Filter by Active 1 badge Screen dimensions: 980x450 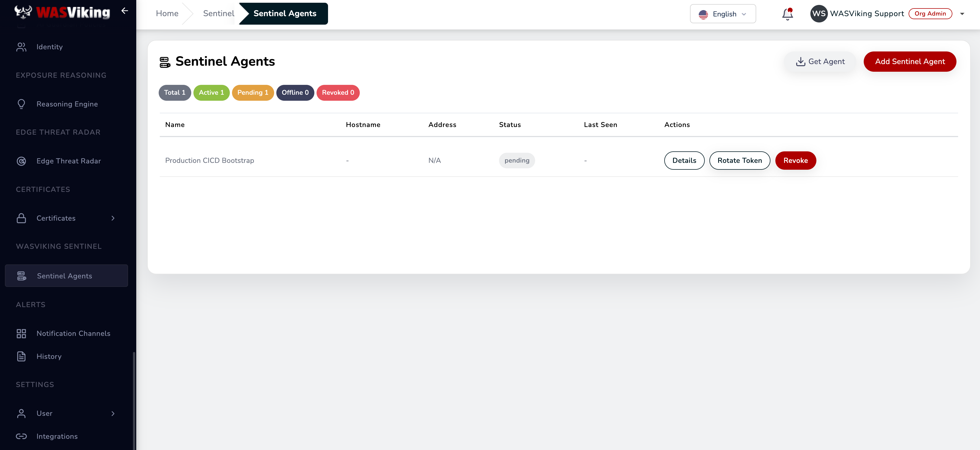(x=211, y=93)
